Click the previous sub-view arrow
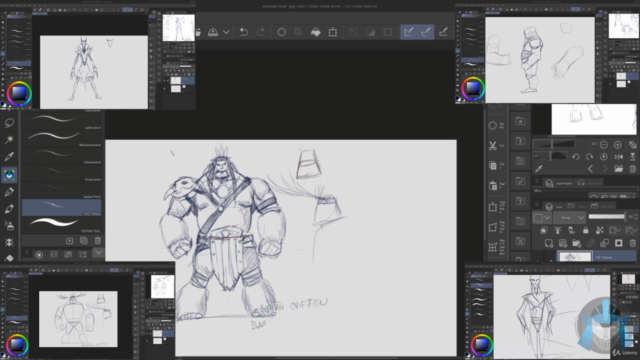The image size is (640, 360). [590, 169]
